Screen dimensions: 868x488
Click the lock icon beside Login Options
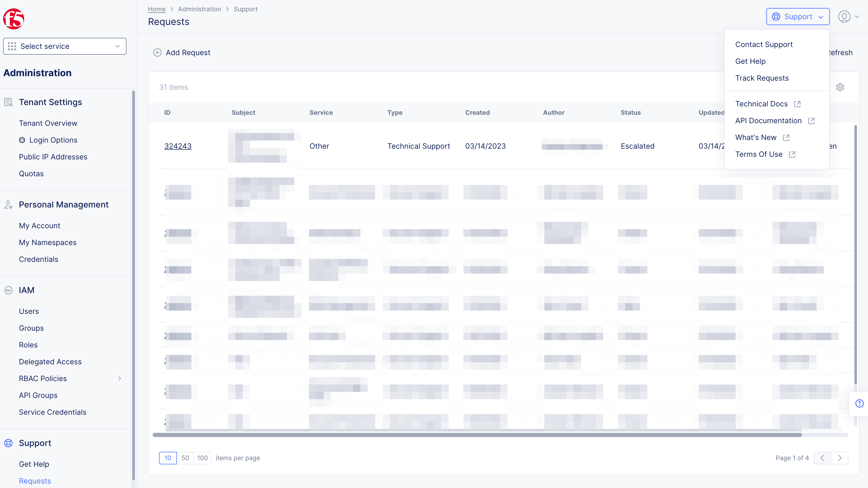tap(22, 140)
